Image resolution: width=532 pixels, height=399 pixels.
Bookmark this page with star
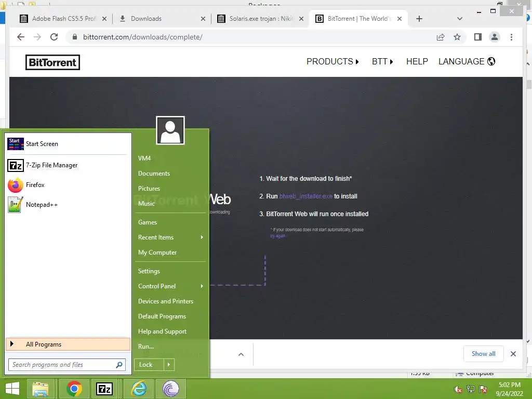(x=457, y=37)
